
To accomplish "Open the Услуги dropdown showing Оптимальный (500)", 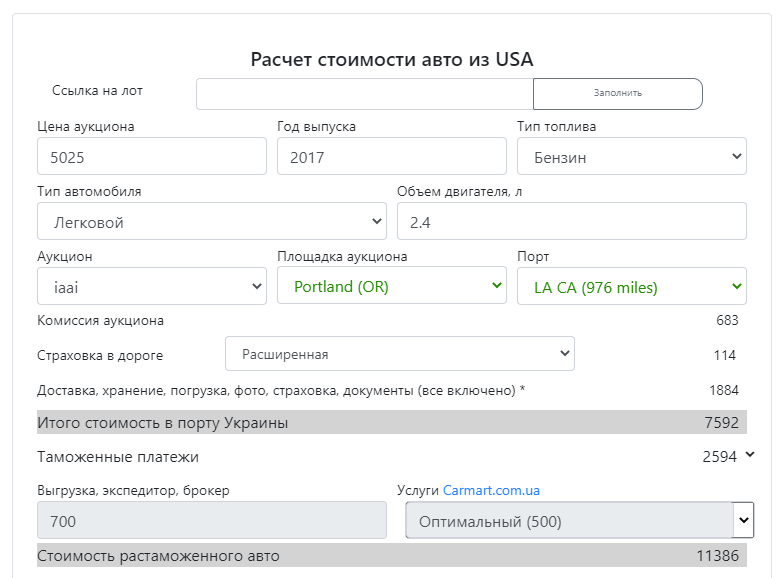I will click(580, 520).
